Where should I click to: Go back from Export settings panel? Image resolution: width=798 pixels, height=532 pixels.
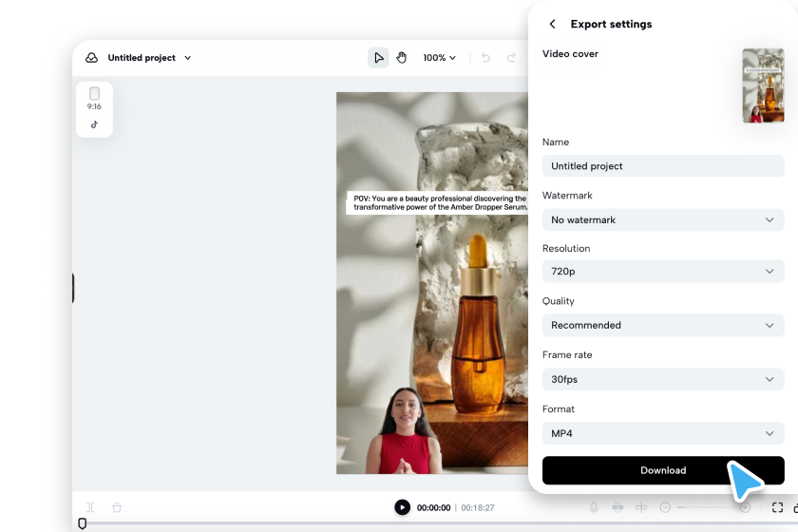point(552,24)
